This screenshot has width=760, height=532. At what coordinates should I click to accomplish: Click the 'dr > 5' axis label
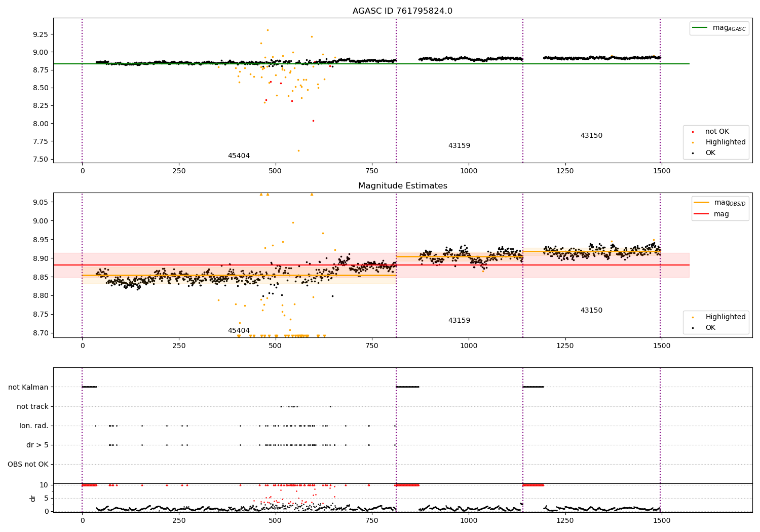[37, 445]
